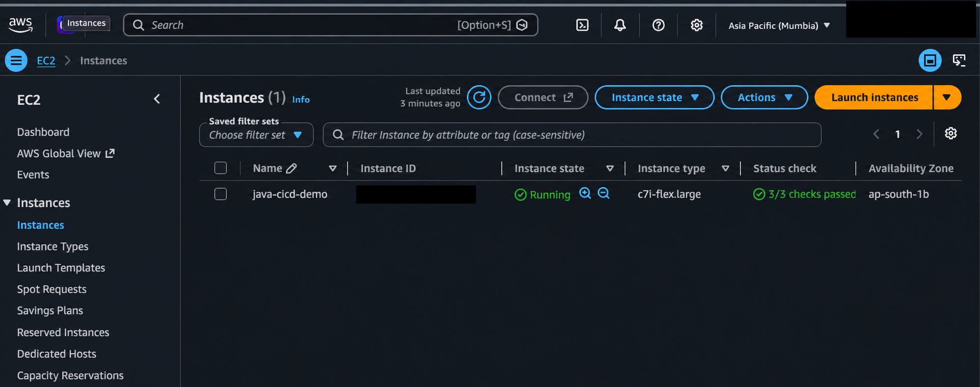This screenshot has height=387, width=980.
Task: Click the Instance ID column header
Action: tap(388, 168)
